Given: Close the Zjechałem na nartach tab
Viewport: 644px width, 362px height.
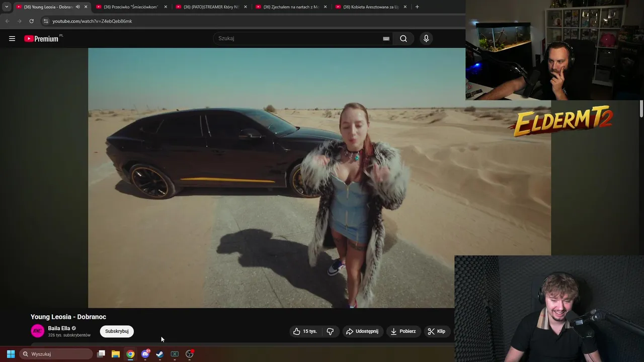Looking at the screenshot, I should [325, 7].
